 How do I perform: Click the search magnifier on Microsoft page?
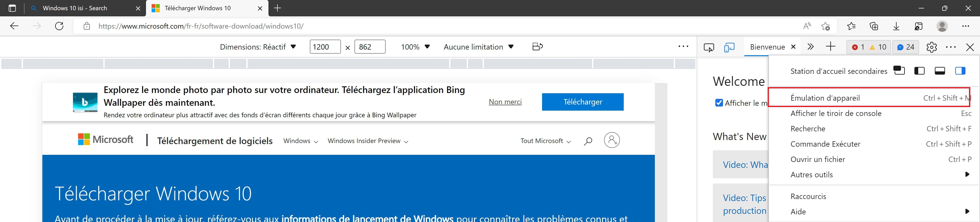pos(588,141)
